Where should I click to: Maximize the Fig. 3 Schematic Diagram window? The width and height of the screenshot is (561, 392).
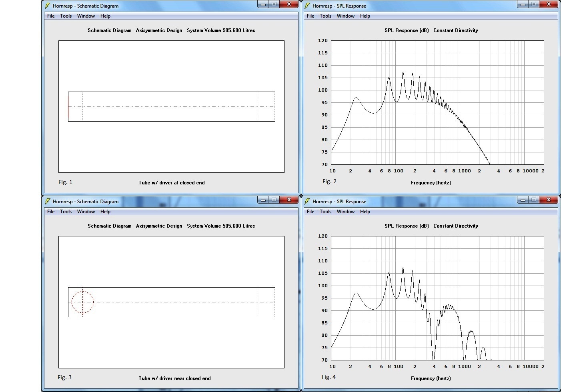point(274,200)
